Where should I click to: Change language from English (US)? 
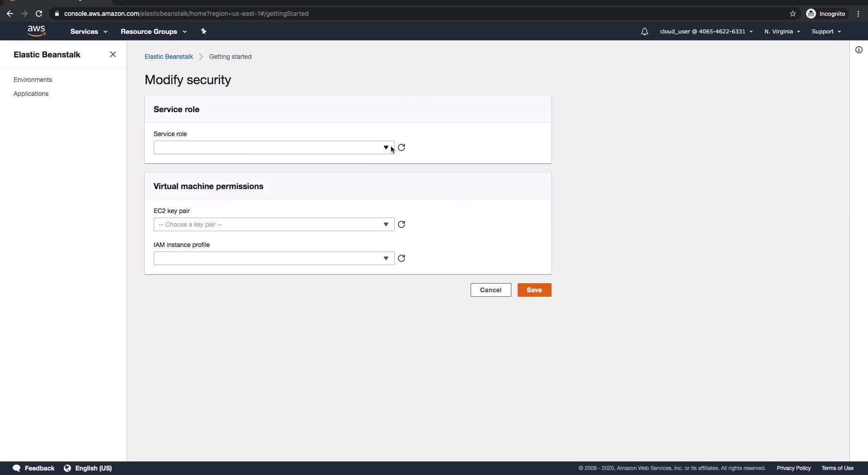(x=88, y=468)
